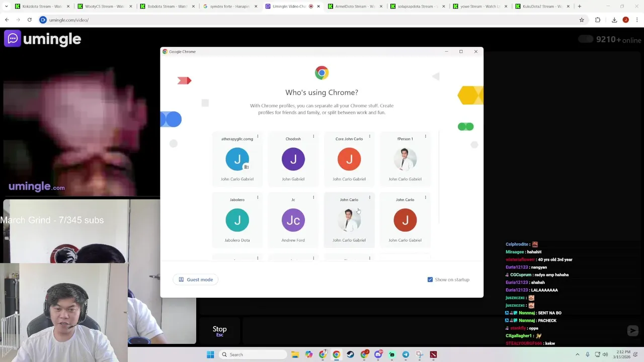Show hidden system tray icons

pyautogui.click(x=578, y=354)
